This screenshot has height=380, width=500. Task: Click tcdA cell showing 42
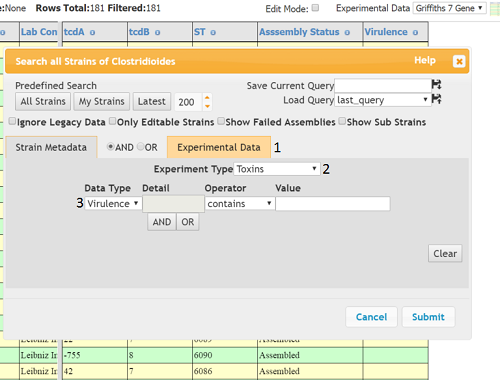point(95,371)
